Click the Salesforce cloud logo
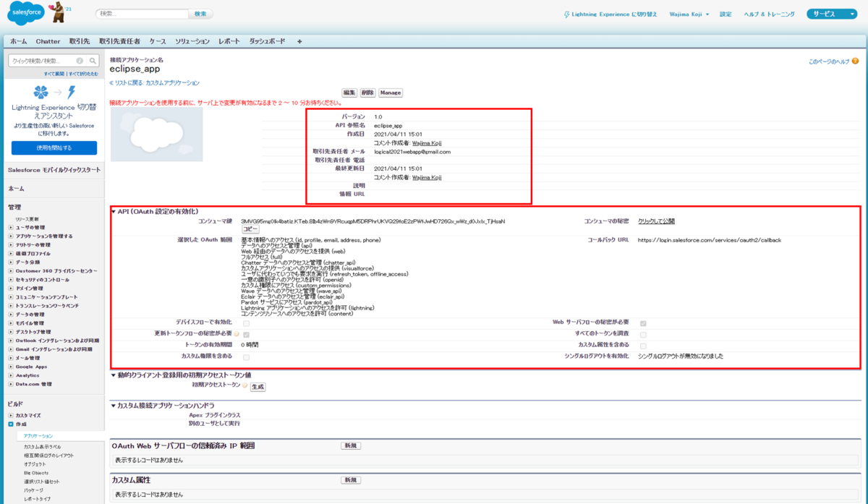 click(27, 12)
